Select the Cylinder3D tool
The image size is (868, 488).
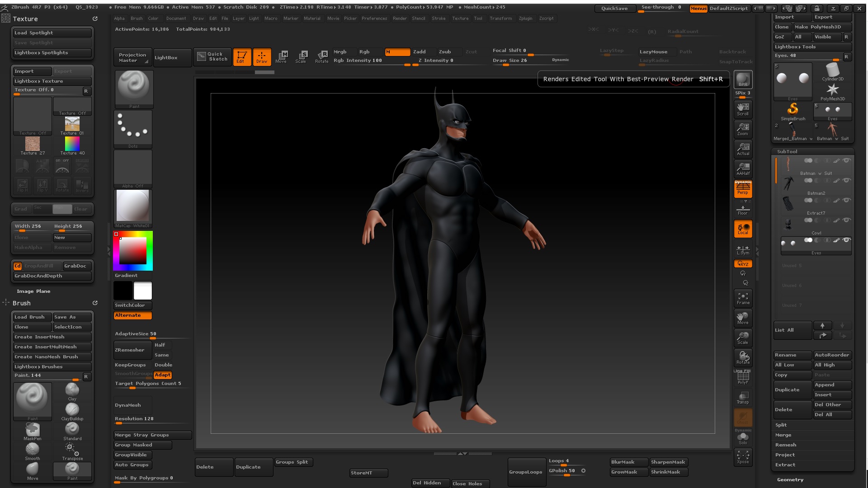pos(832,72)
